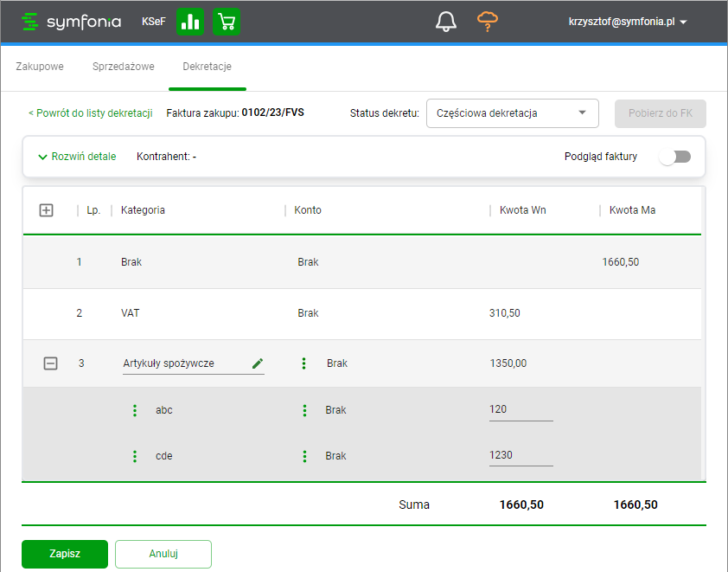Go back via Powrót do listy dekretacji
This screenshot has height=572, width=728.
click(91, 112)
